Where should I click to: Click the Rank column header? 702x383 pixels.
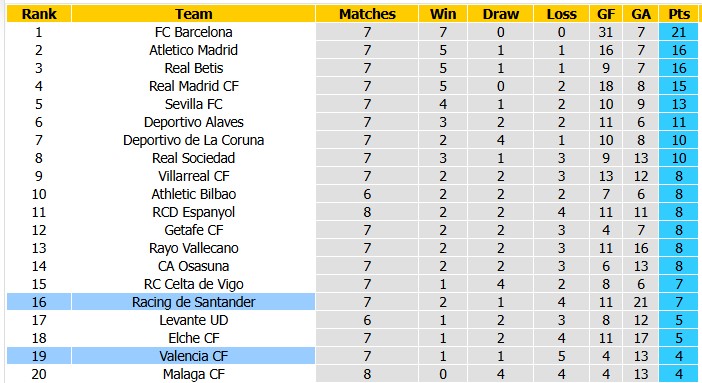39,14
